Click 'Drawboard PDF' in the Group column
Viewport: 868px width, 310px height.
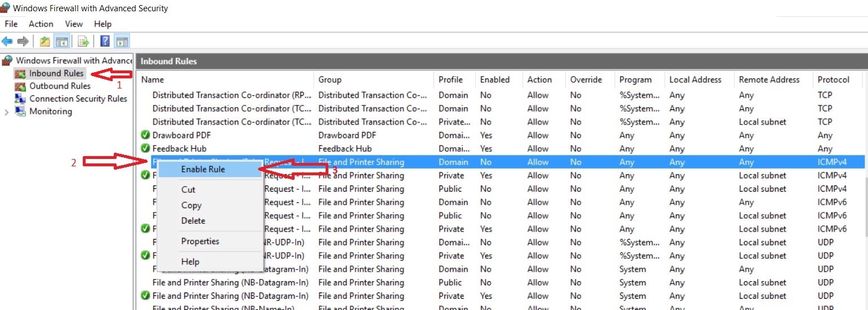click(347, 135)
